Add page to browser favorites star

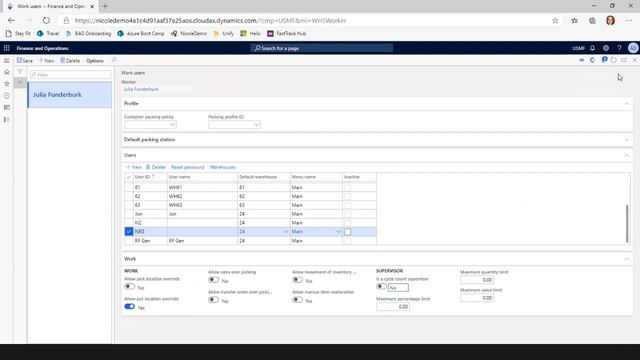point(555,20)
